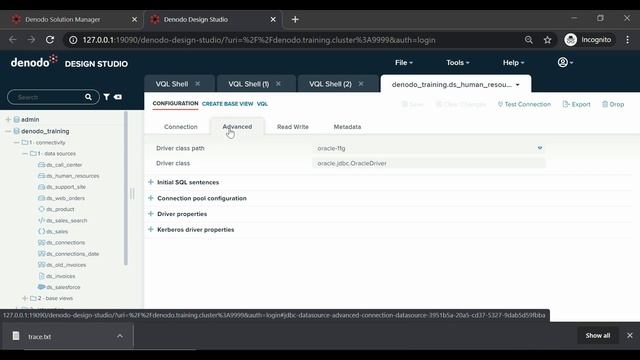Open trace.txt download options chevron
640x360 pixels.
[120, 336]
